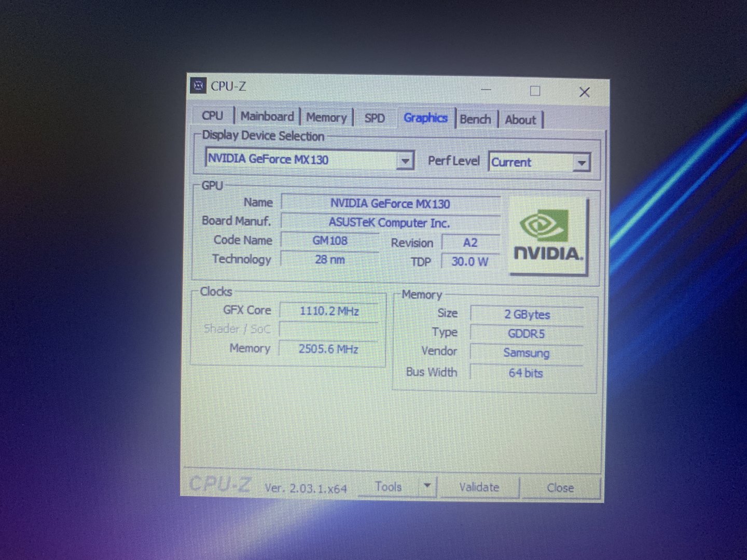
Task: Click the Tools button
Action: pyautogui.click(x=389, y=487)
